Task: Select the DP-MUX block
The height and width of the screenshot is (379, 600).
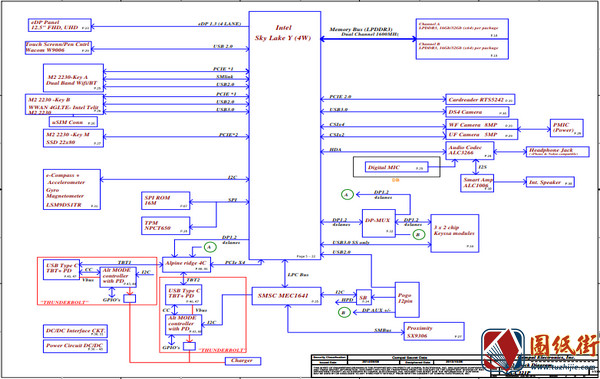Action: coord(378,223)
